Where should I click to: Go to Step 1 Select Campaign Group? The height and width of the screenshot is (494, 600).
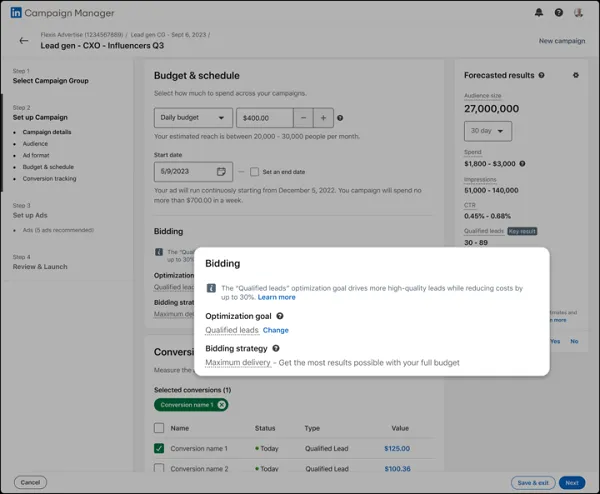point(51,81)
